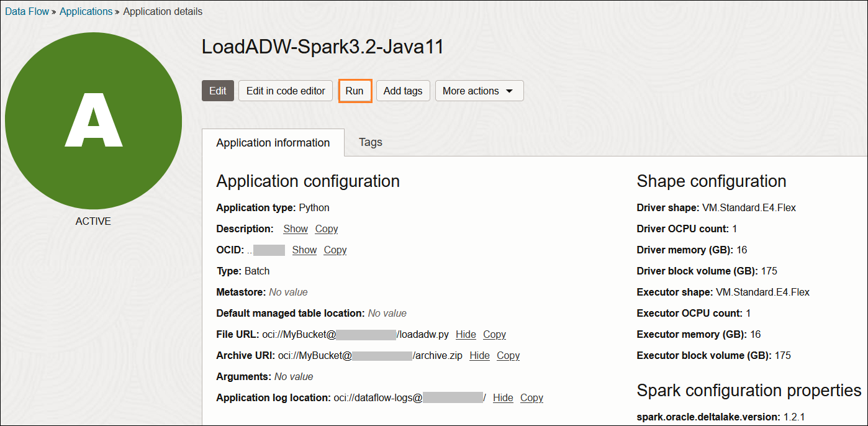Click the green application A icon
The width and height of the screenshot is (868, 426).
point(93,120)
